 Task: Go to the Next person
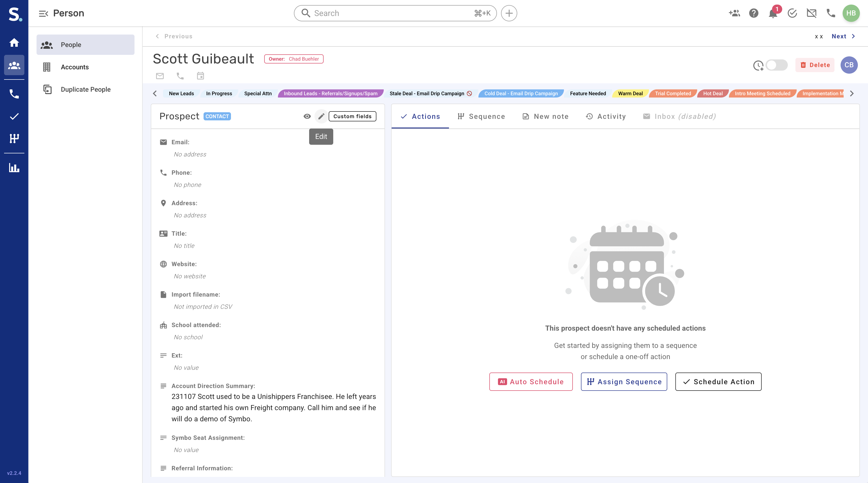(x=843, y=36)
